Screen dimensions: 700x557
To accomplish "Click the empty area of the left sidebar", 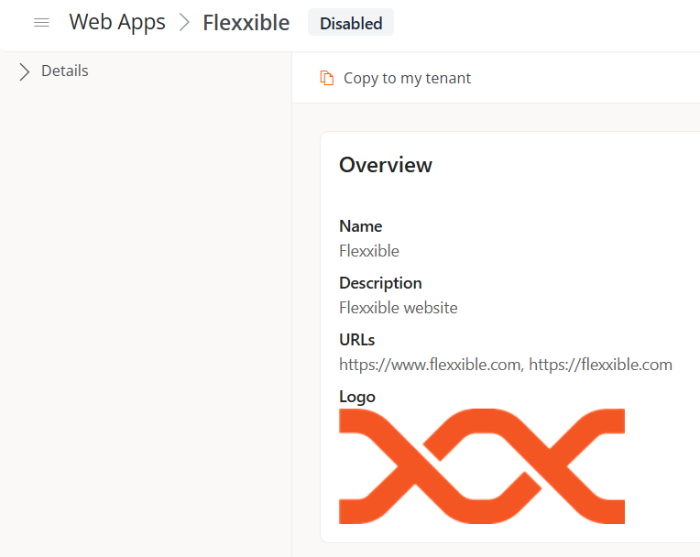I will coord(145,320).
